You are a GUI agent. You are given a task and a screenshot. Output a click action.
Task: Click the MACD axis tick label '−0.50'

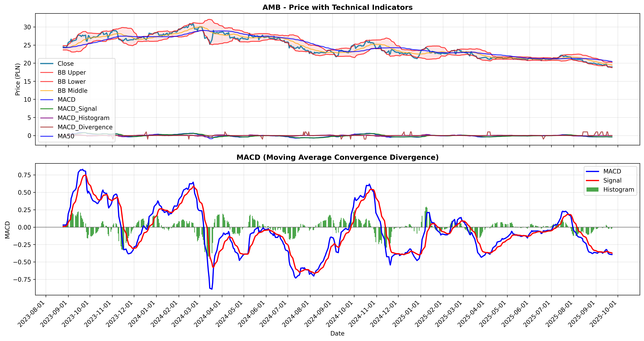[22, 262]
